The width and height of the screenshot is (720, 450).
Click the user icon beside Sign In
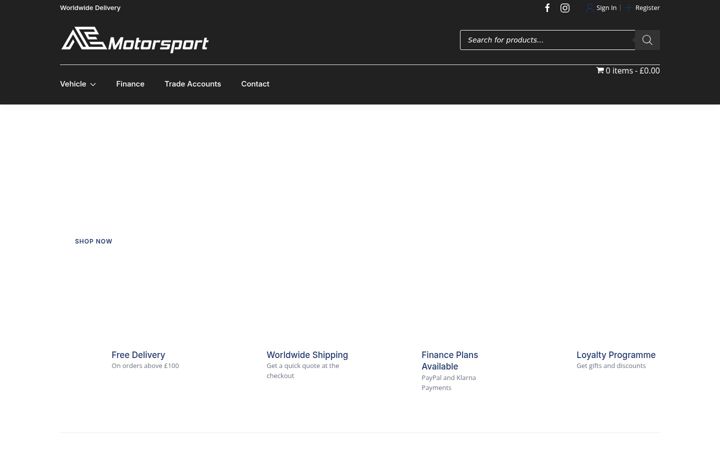[589, 8]
